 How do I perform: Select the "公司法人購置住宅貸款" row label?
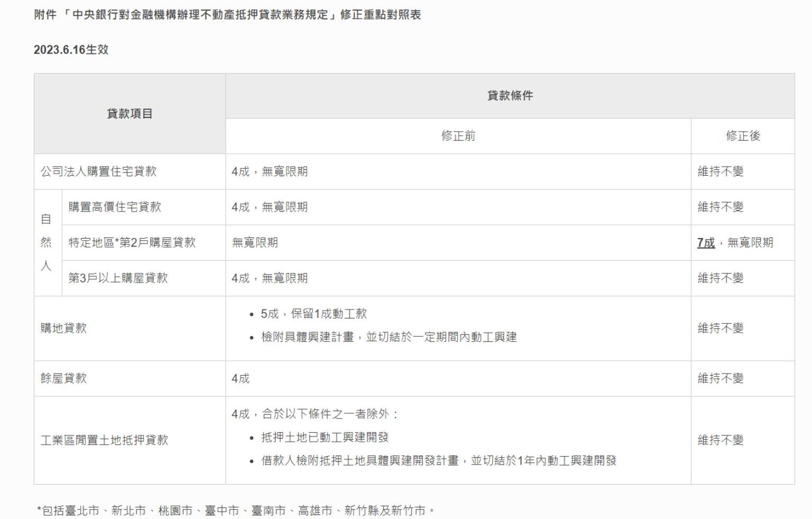pyautogui.click(x=99, y=171)
